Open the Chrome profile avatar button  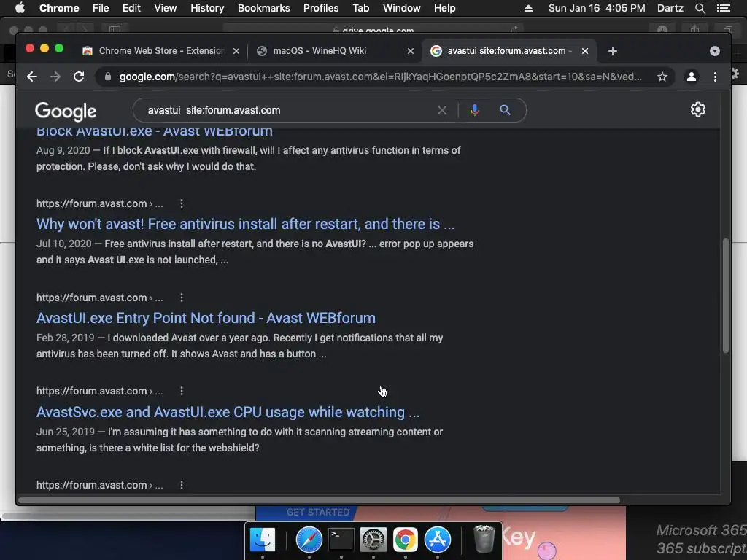692,77
